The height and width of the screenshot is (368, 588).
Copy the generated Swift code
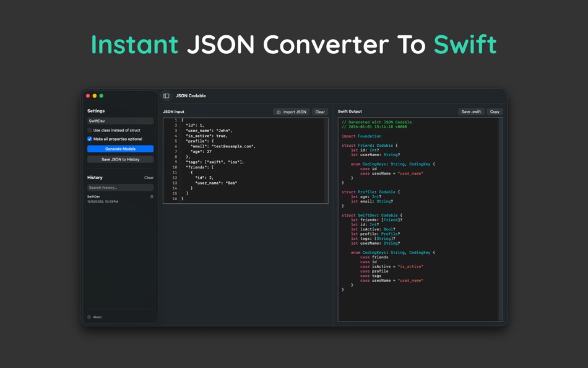coord(494,112)
